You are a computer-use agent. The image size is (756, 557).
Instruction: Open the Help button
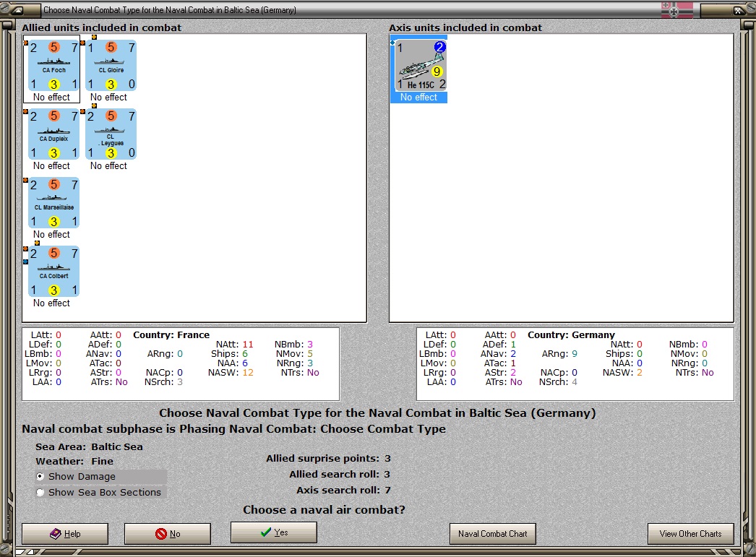coord(65,533)
